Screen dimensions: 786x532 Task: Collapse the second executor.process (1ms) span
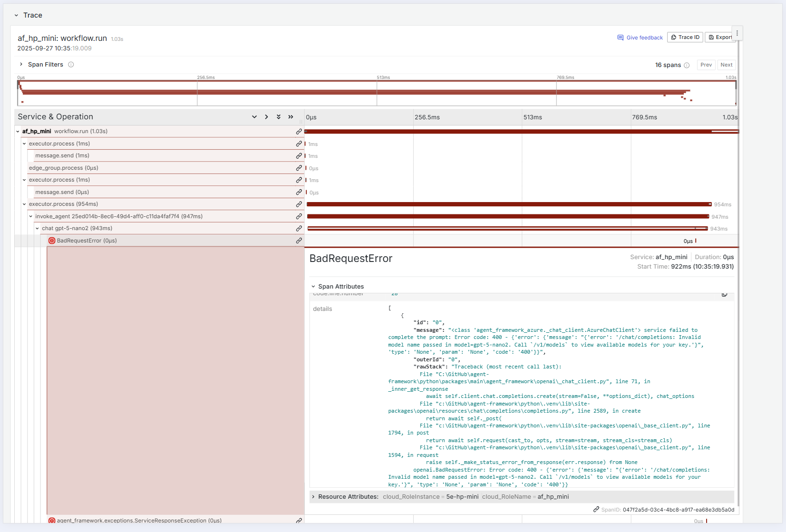[x=25, y=180]
